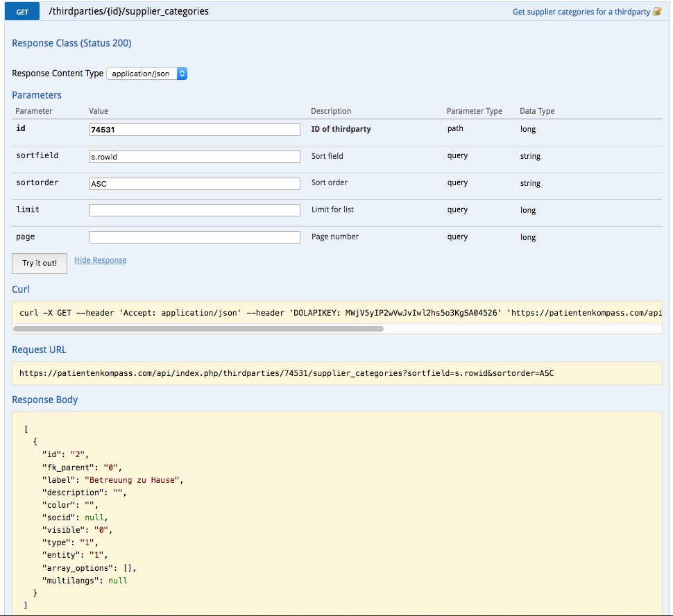The width and height of the screenshot is (673, 616).
Task: Select the id parameter field containing 74531
Action: [x=194, y=129]
